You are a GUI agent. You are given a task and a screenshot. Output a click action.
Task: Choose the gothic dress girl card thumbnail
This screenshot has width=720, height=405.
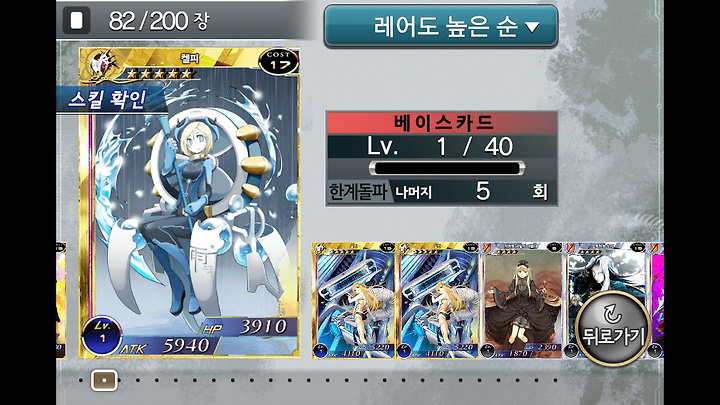(x=522, y=300)
